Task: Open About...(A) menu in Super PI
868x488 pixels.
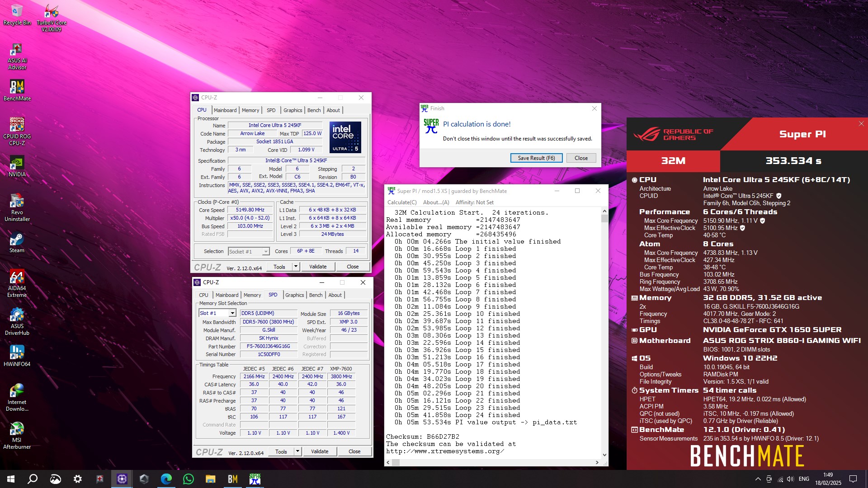Action: [x=436, y=202]
